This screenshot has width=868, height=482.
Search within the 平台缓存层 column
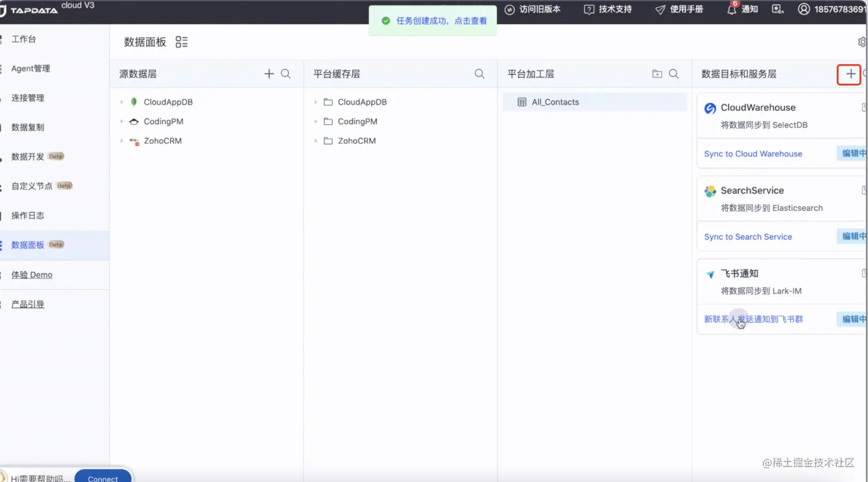tap(479, 73)
